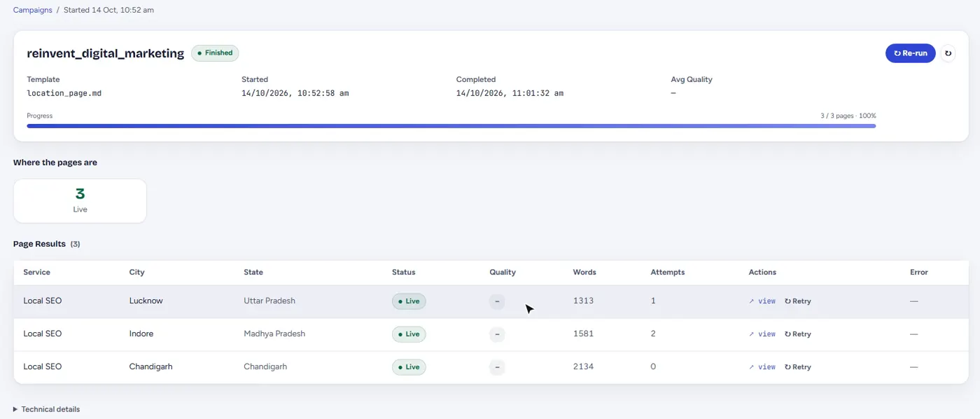The width and height of the screenshot is (980, 419).
Task: Expand the Technical details section
Action: (x=46, y=409)
